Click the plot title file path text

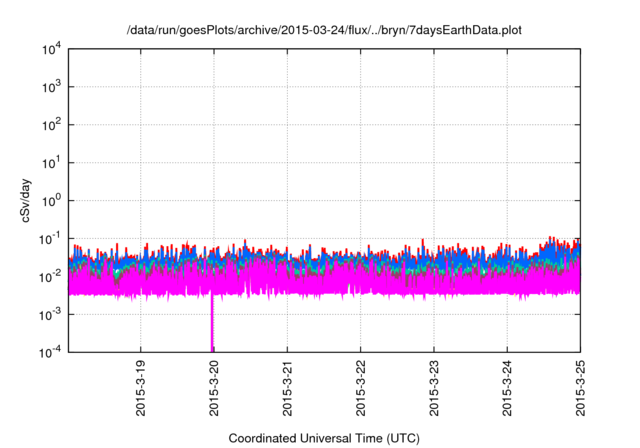324,31
